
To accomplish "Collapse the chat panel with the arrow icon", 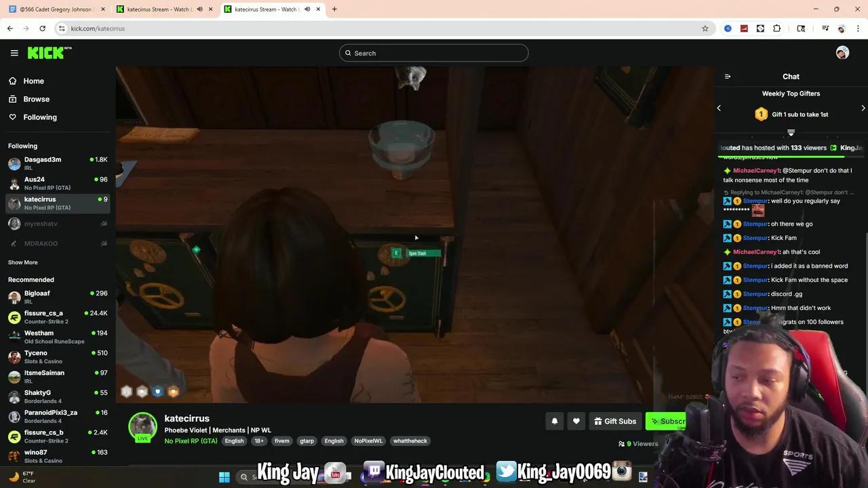I will 728,77.
